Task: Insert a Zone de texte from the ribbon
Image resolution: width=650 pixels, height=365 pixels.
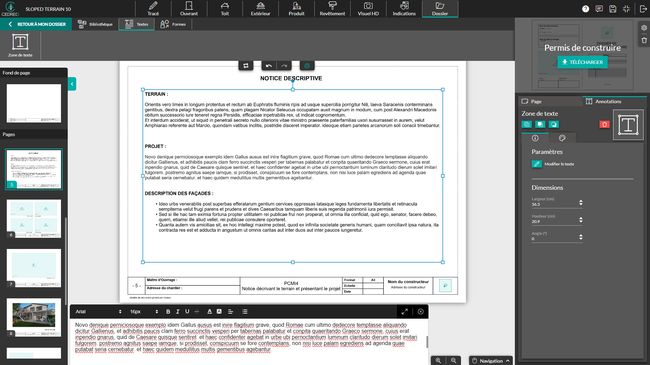Action: click(20, 45)
